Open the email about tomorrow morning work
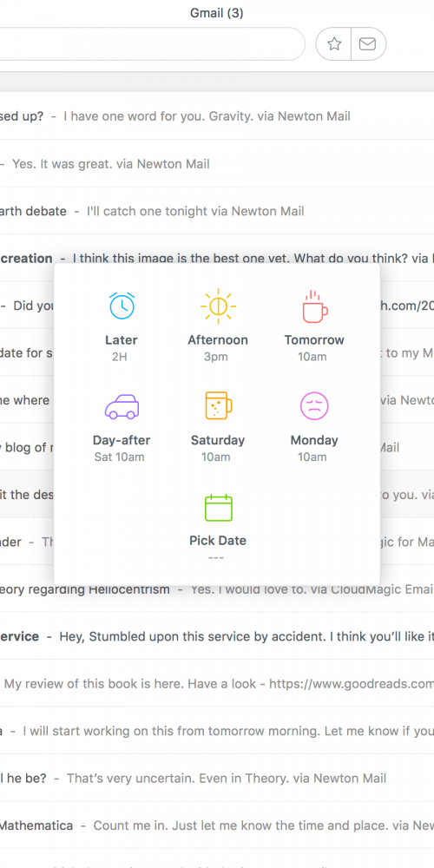This screenshot has width=434, height=868. pos(217,731)
